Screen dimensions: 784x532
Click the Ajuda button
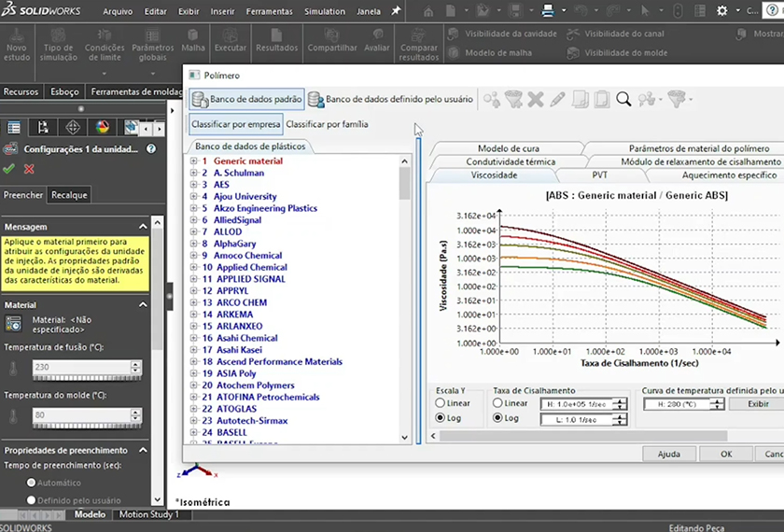668,454
